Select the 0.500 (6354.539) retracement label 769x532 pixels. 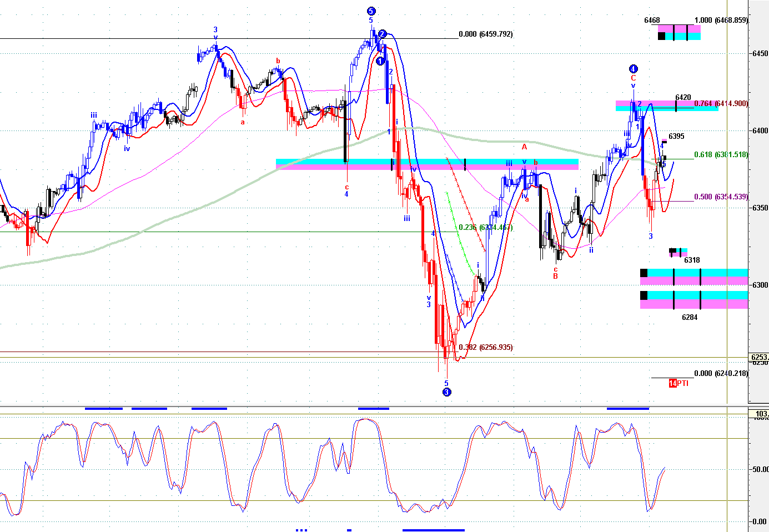[721, 197]
